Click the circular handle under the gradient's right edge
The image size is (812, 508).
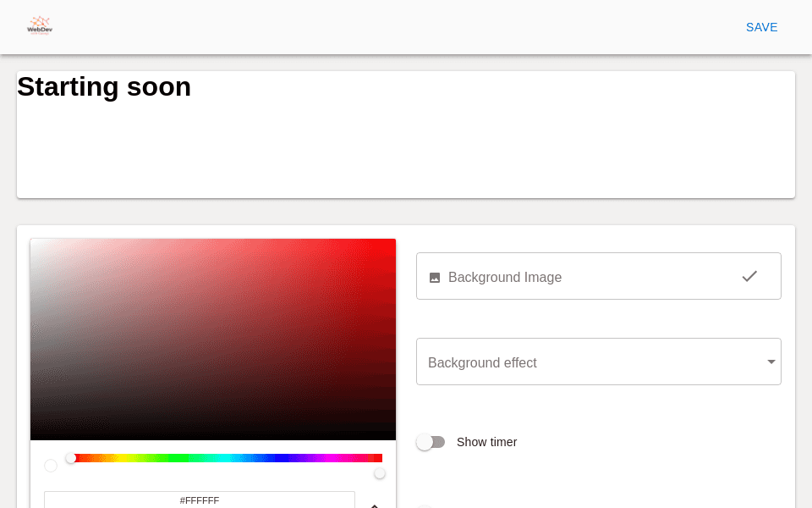(380, 473)
